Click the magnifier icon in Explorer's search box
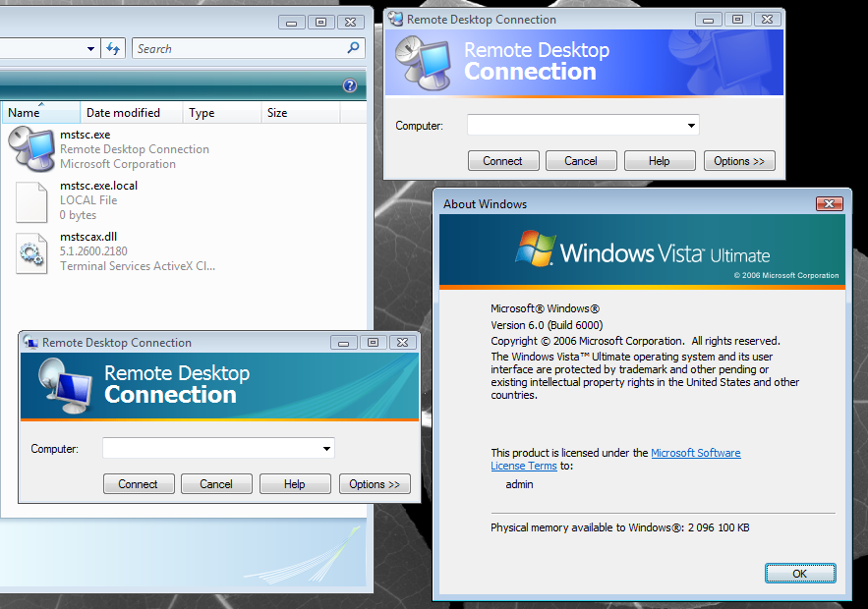Viewport: 868px width, 609px height. 353,48
